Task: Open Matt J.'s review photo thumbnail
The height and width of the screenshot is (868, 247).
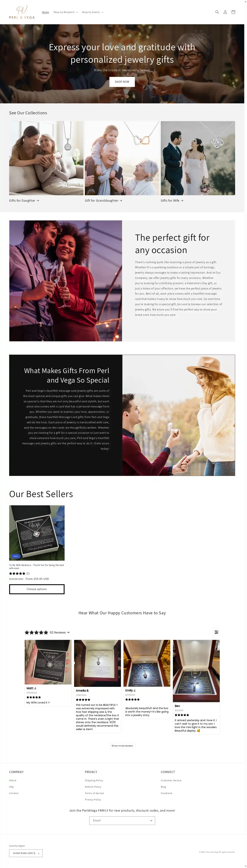Action: point(48,662)
